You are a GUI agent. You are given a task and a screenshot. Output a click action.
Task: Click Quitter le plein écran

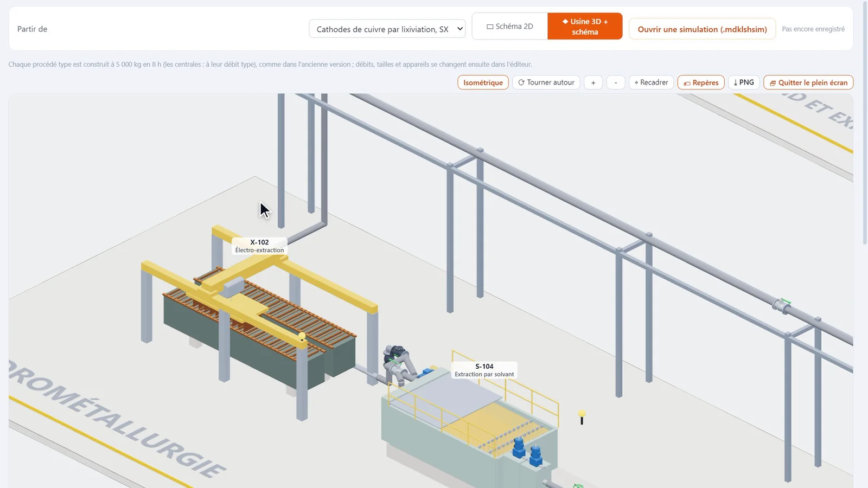pos(808,82)
